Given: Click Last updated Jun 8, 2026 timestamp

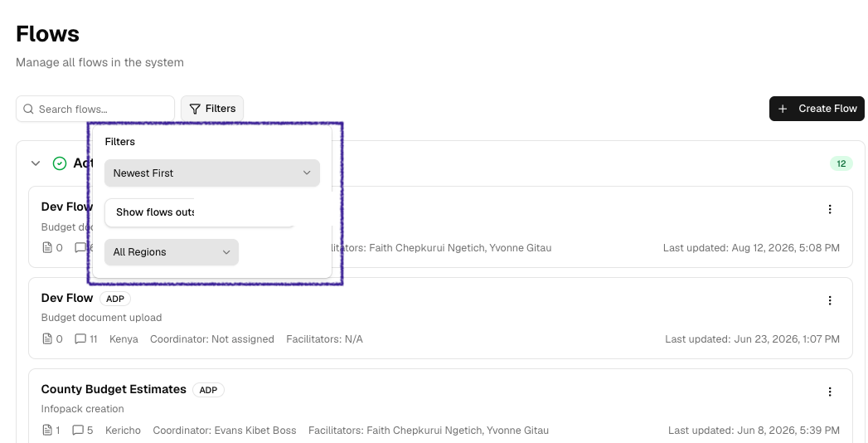Looking at the screenshot, I should 754,431.
